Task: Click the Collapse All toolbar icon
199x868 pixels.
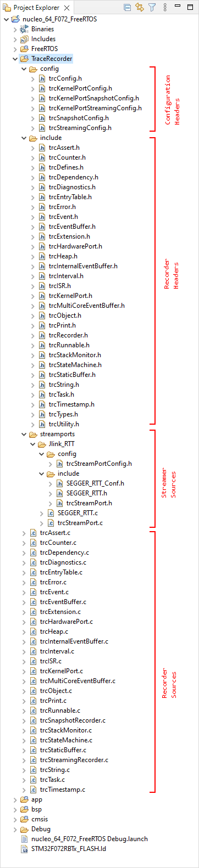Action: coord(128,7)
